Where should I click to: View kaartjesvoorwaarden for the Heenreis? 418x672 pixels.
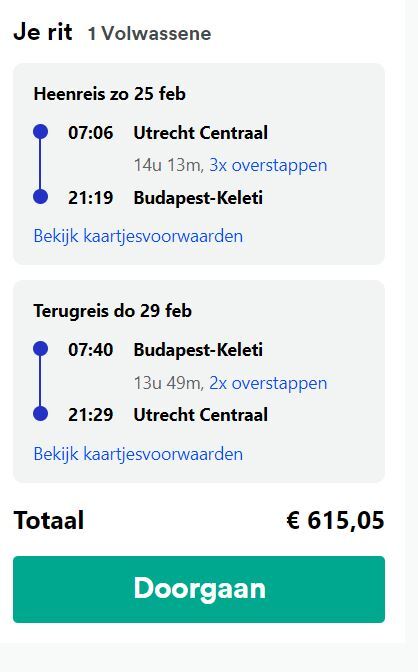[138, 236]
